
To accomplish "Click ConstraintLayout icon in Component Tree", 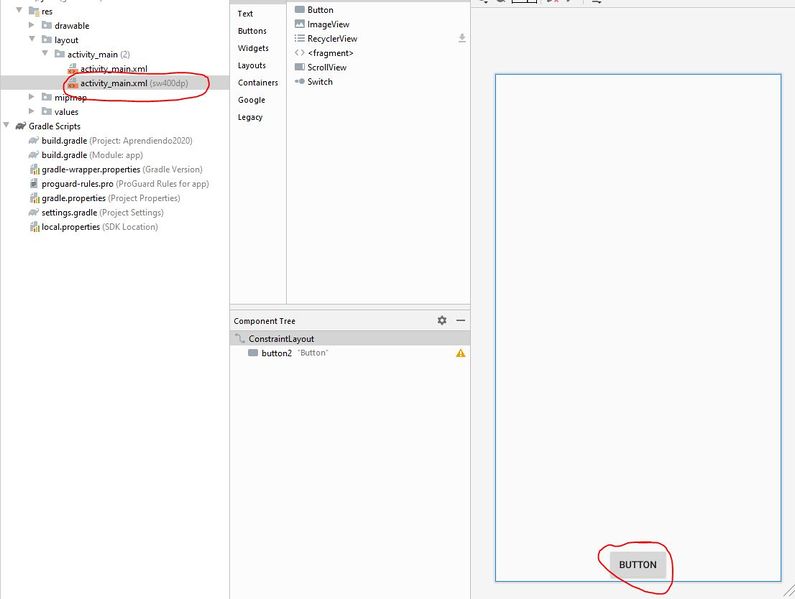I will pos(239,338).
